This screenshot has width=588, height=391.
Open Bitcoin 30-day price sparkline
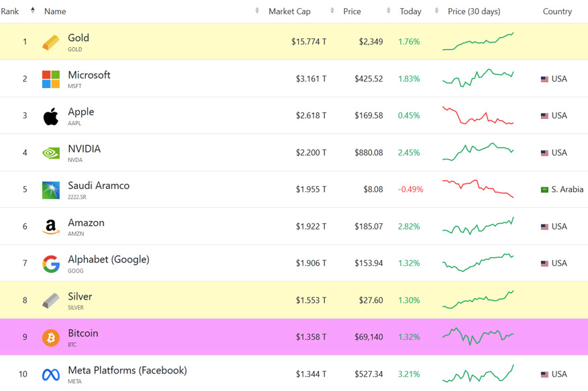(x=478, y=336)
